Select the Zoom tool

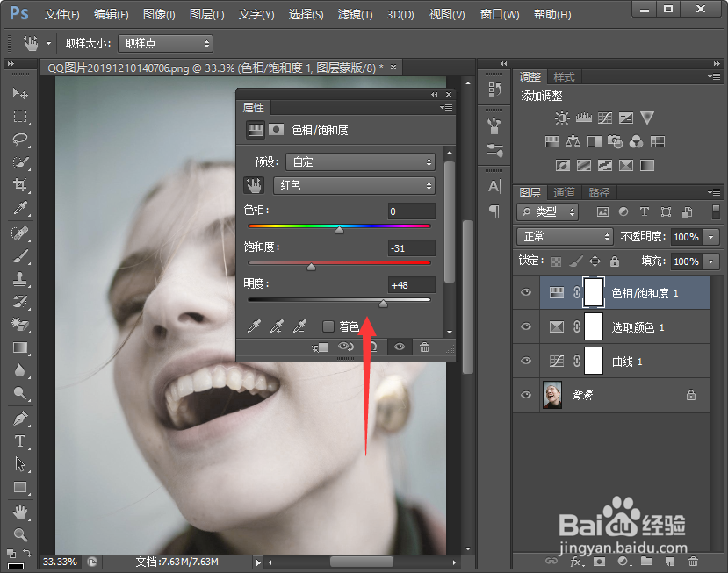(x=20, y=535)
